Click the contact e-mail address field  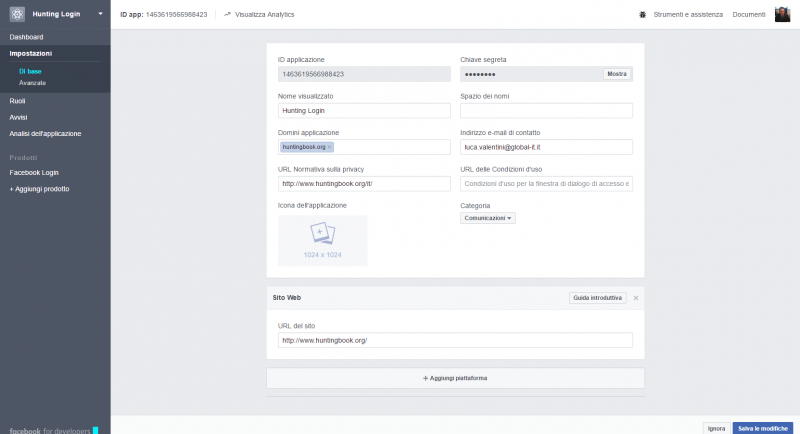pyautogui.click(x=546, y=147)
